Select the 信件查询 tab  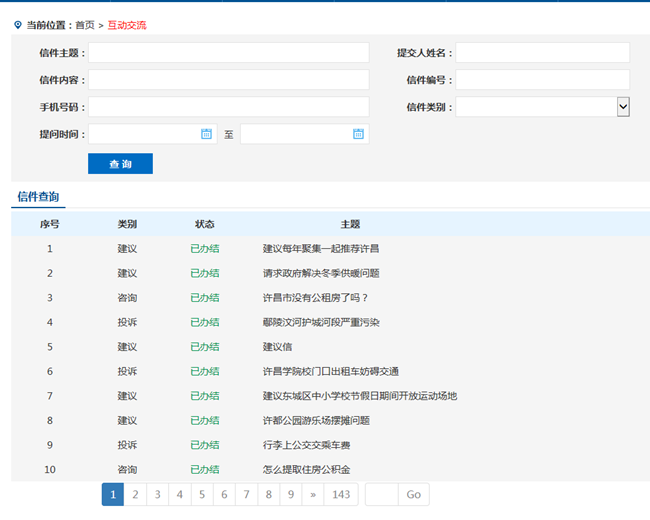tap(38, 197)
